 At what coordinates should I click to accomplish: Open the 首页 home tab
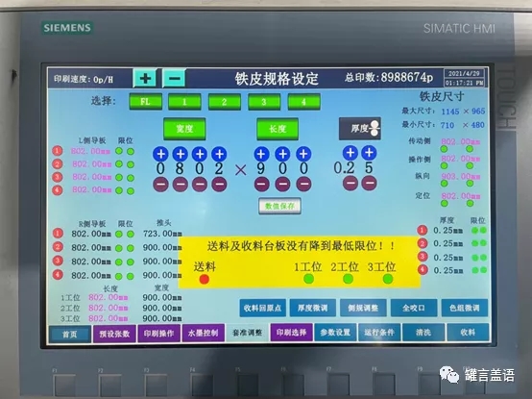70,335
